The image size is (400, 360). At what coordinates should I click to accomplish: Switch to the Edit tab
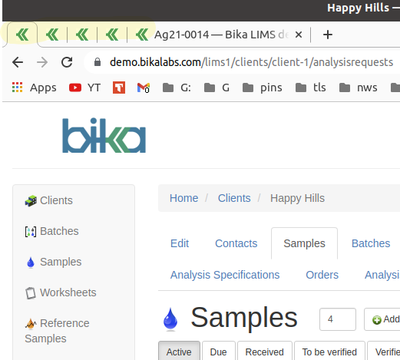[x=180, y=243]
